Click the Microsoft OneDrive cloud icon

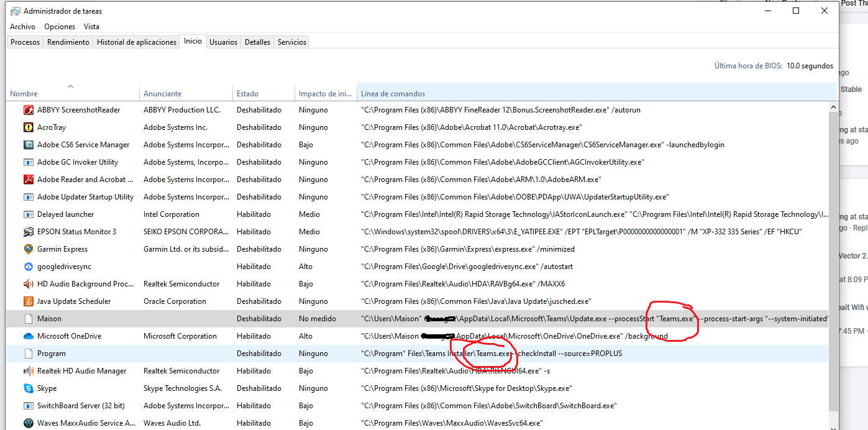tap(28, 336)
